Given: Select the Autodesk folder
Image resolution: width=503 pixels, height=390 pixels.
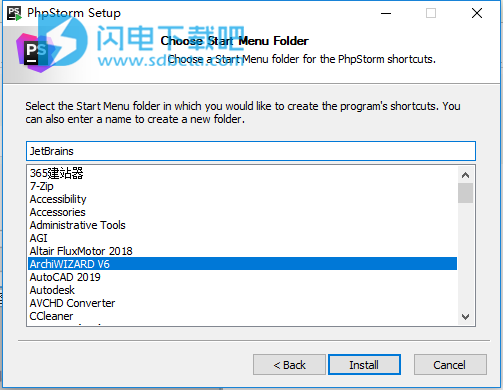Looking at the screenshot, I should (242, 290).
